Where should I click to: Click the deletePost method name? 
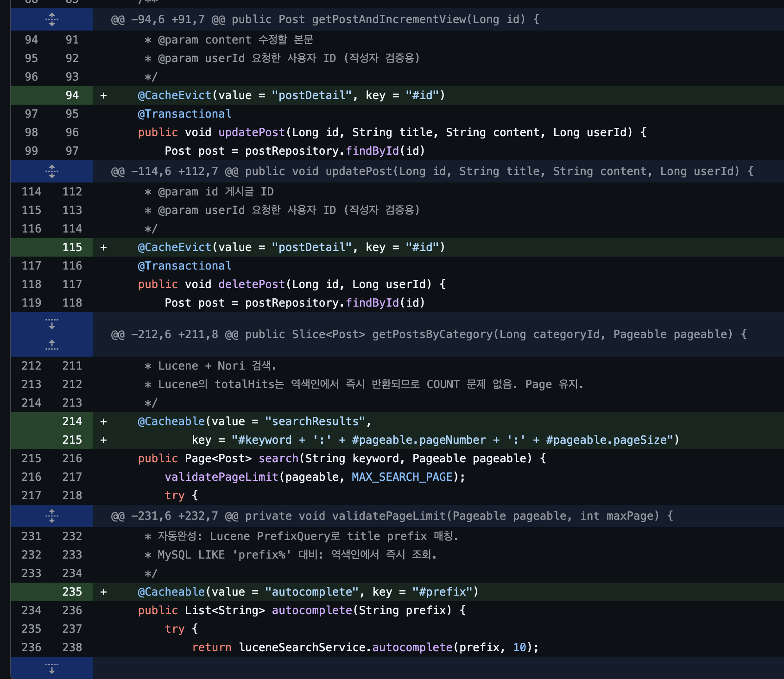pyautogui.click(x=252, y=284)
